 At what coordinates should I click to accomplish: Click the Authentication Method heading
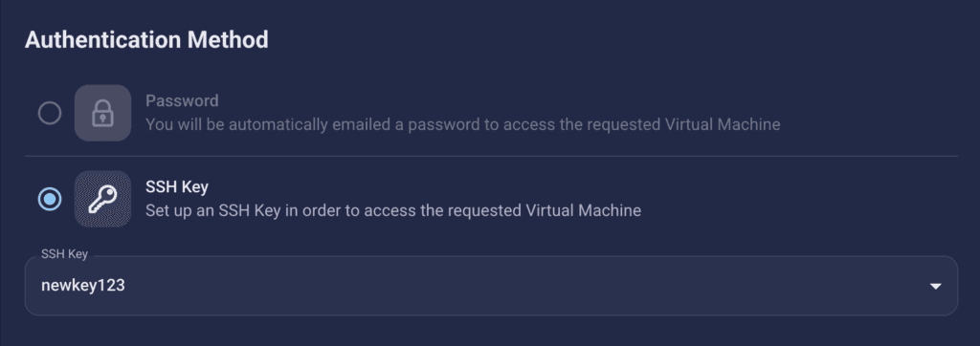pos(146,40)
